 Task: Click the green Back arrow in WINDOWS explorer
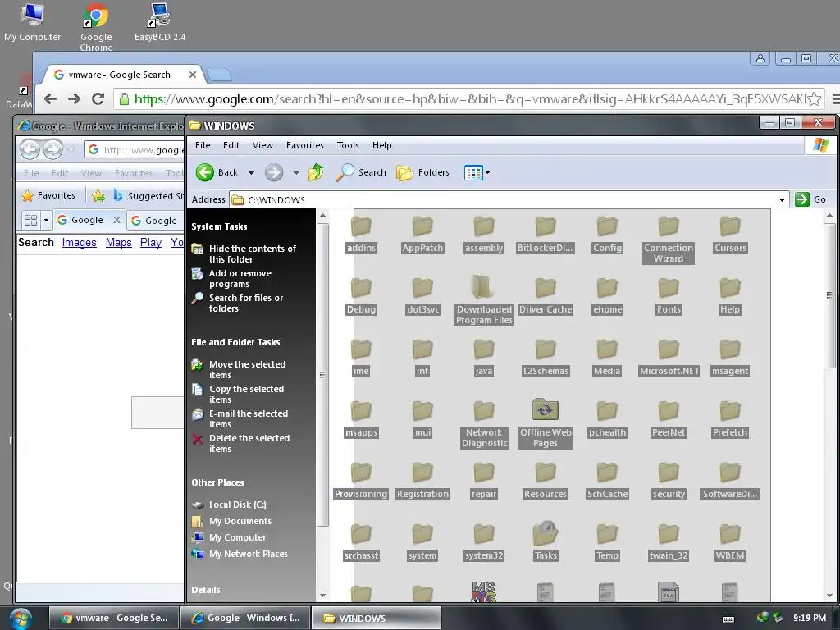(204, 172)
